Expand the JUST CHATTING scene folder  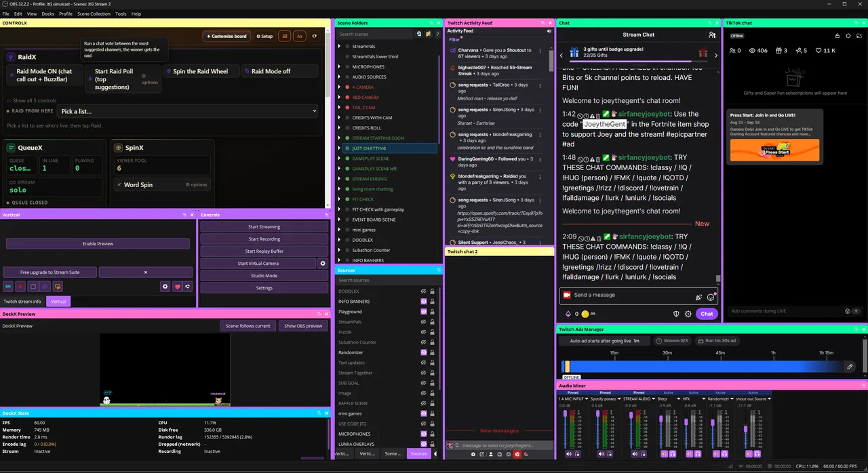339,148
